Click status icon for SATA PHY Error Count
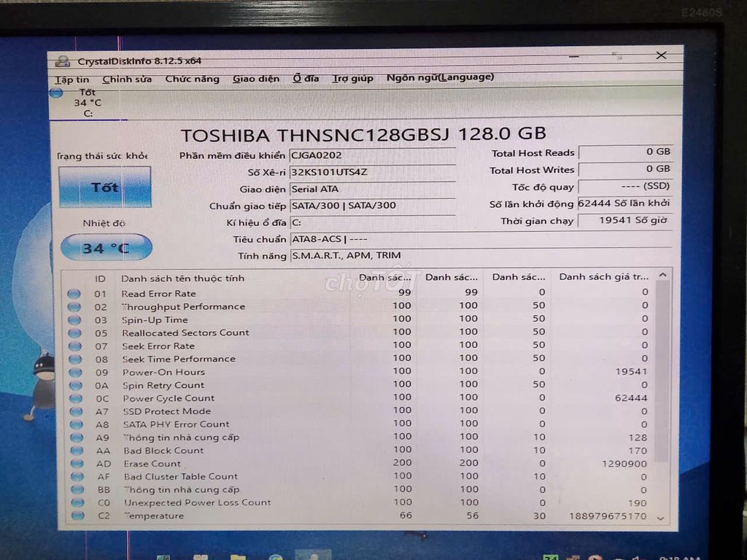747x560 pixels. coord(76,424)
